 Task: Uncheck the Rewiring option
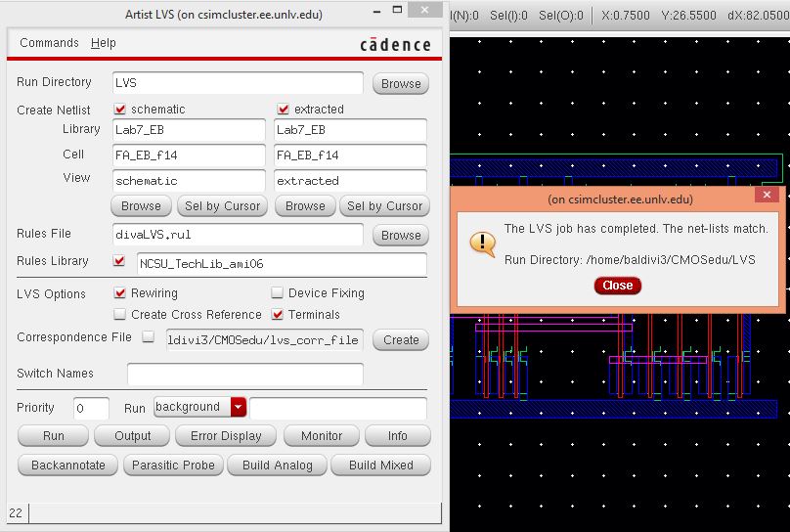pos(120,292)
